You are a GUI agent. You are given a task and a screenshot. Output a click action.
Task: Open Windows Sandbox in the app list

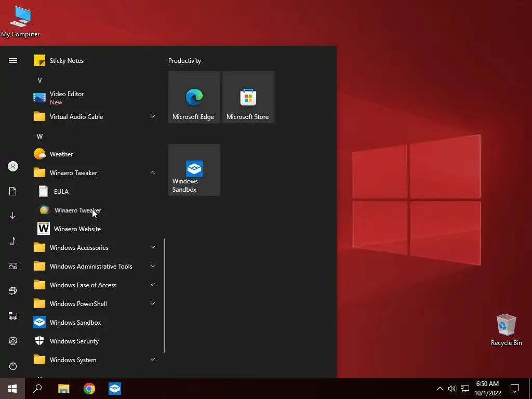click(95, 322)
